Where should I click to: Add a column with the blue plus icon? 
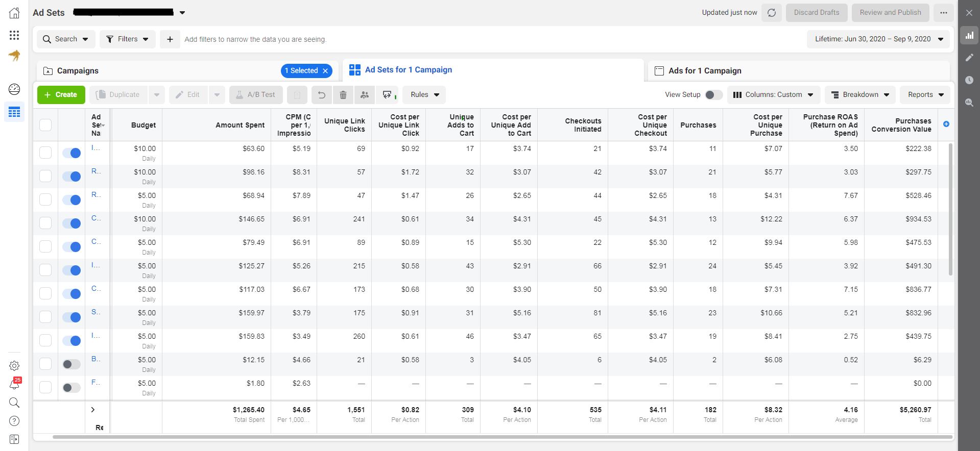coord(946,124)
